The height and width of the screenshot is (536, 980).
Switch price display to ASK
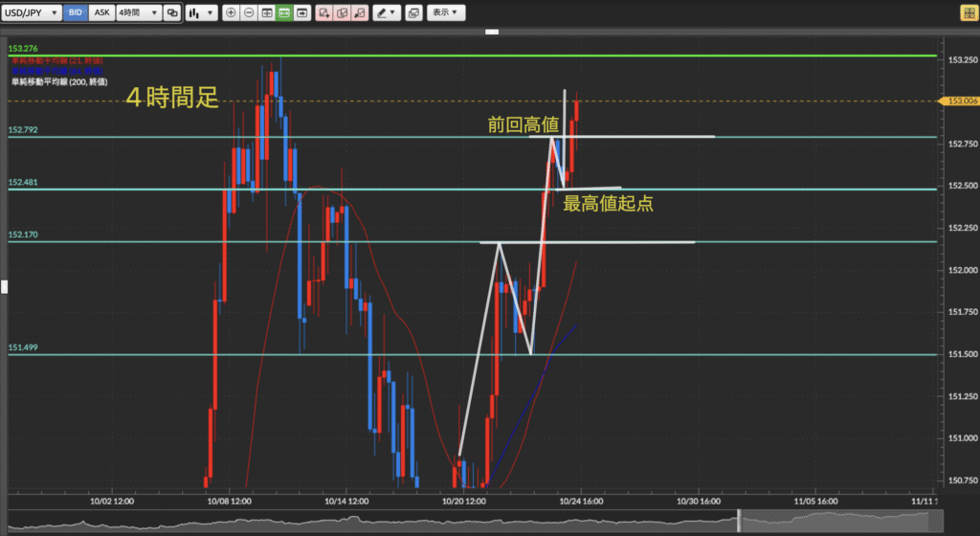pos(100,13)
